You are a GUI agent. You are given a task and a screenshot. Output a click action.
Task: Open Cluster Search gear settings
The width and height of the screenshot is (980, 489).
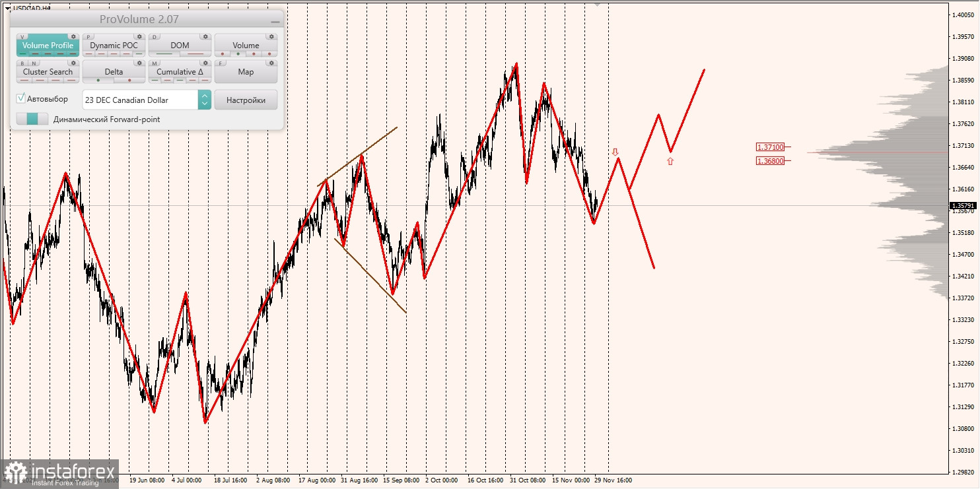tap(73, 63)
